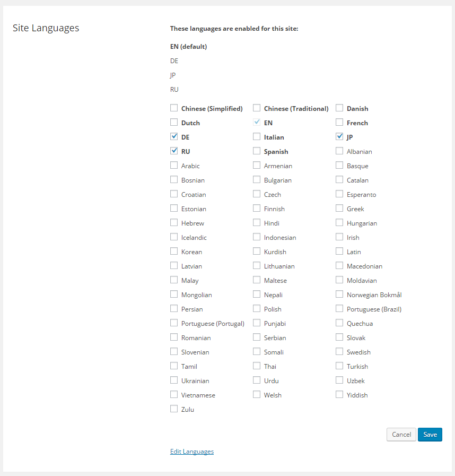Image resolution: width=455 pixels, height=476 pixels.
Task: Click the Save button
Action: tap(430, 435)
